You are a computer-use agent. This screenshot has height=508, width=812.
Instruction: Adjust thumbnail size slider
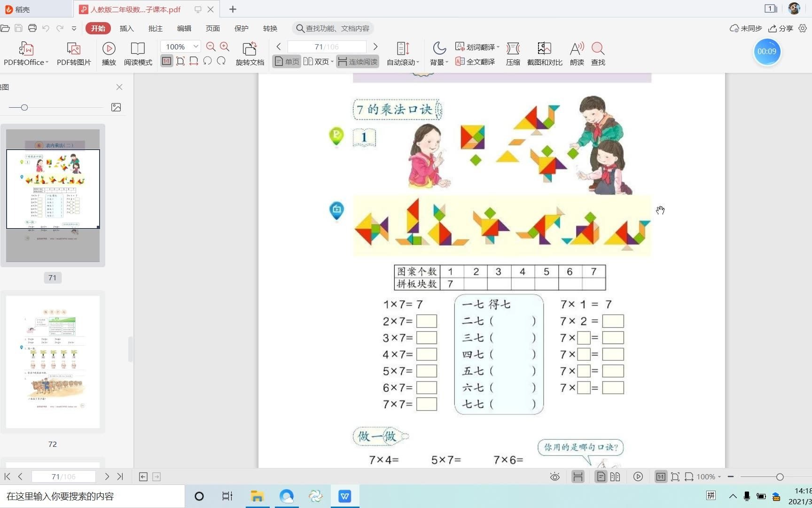point(24,108)
